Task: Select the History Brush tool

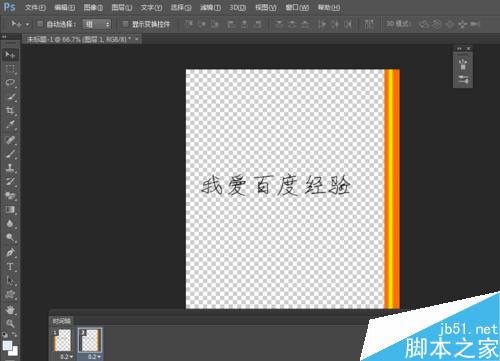Action: pos(10,182)
